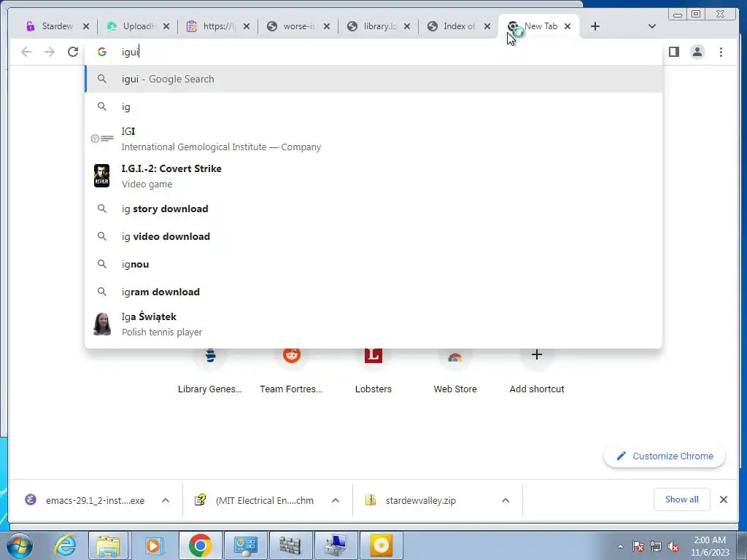
Task: Toggle the side panel icon
Action: click(x=673, y=52)
